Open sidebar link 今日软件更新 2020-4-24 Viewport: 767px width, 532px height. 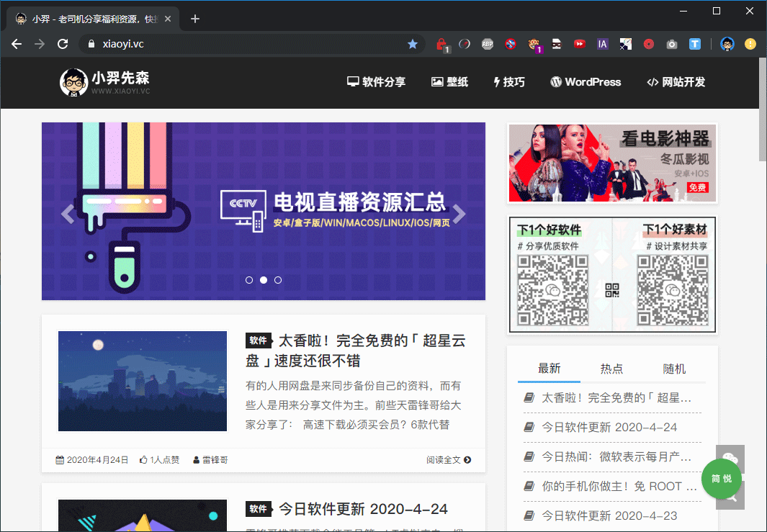609,427
